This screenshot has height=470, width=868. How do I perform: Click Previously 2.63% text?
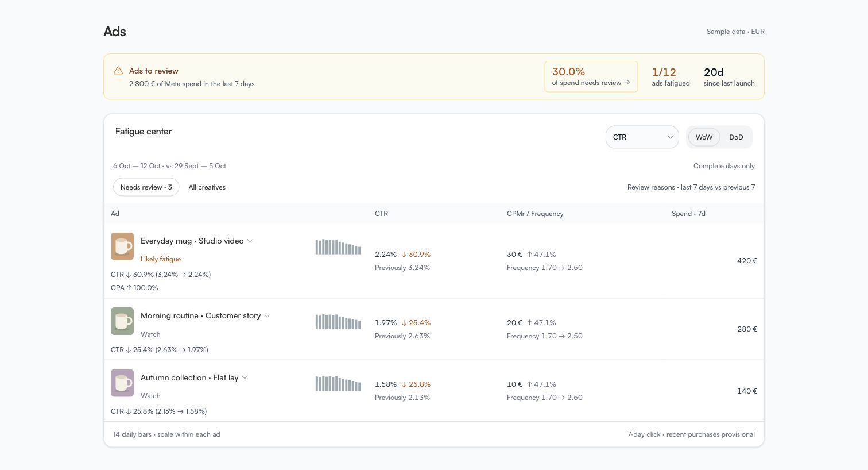click(x=402, y=336)
